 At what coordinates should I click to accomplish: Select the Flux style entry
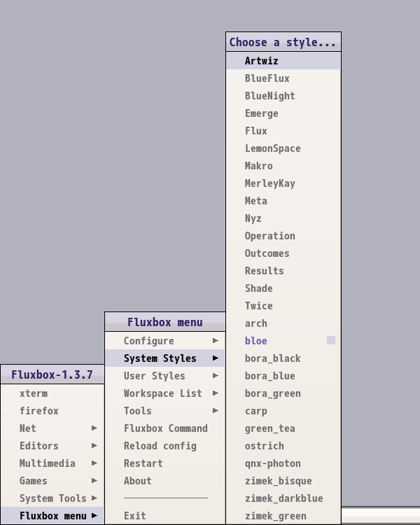[x=283, y=131]
